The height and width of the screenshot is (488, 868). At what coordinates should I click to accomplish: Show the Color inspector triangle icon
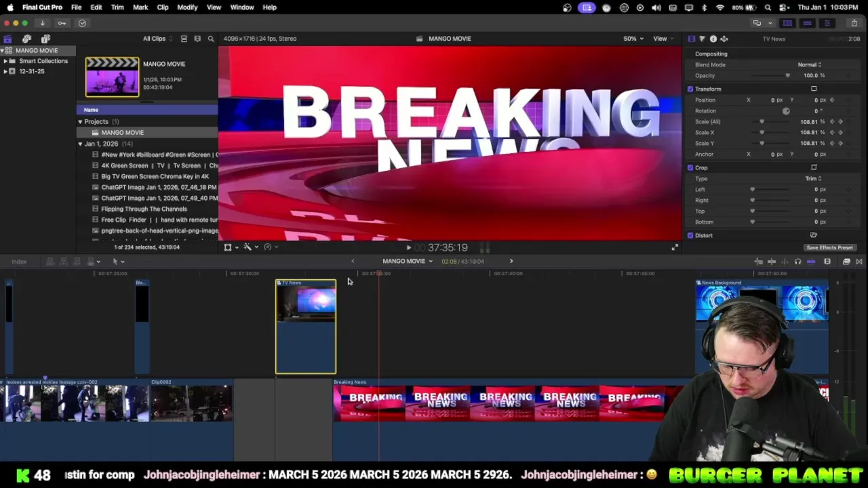pos(702,39)
